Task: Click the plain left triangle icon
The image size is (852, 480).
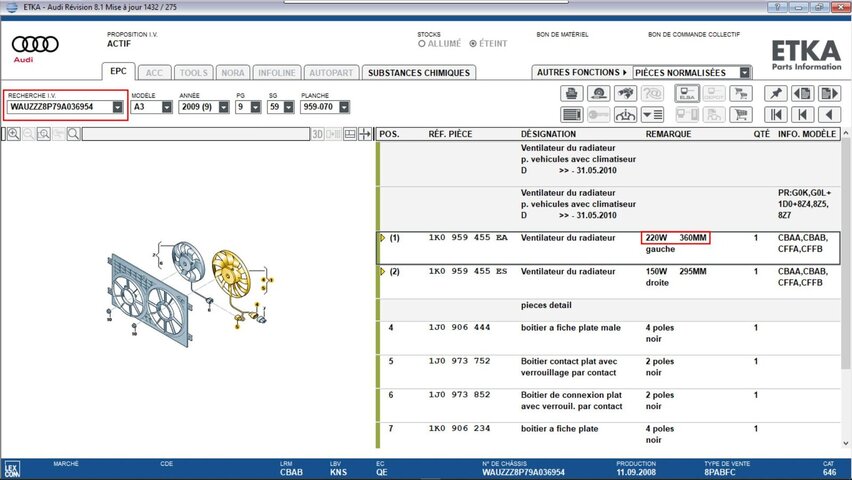Action: [829, 115]
